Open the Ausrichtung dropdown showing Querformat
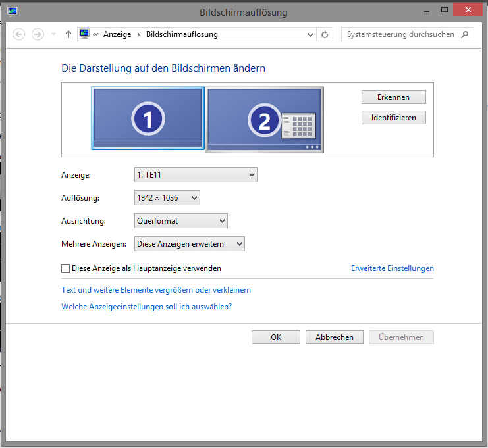 [x=181, y=221]
